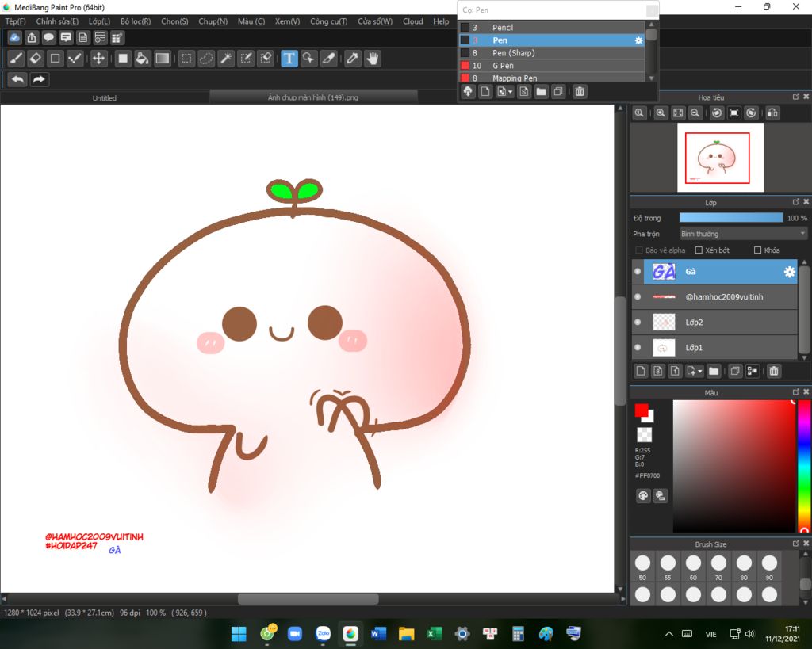
Task: Duplicate layer using layer panel icon
Action: 734,371
